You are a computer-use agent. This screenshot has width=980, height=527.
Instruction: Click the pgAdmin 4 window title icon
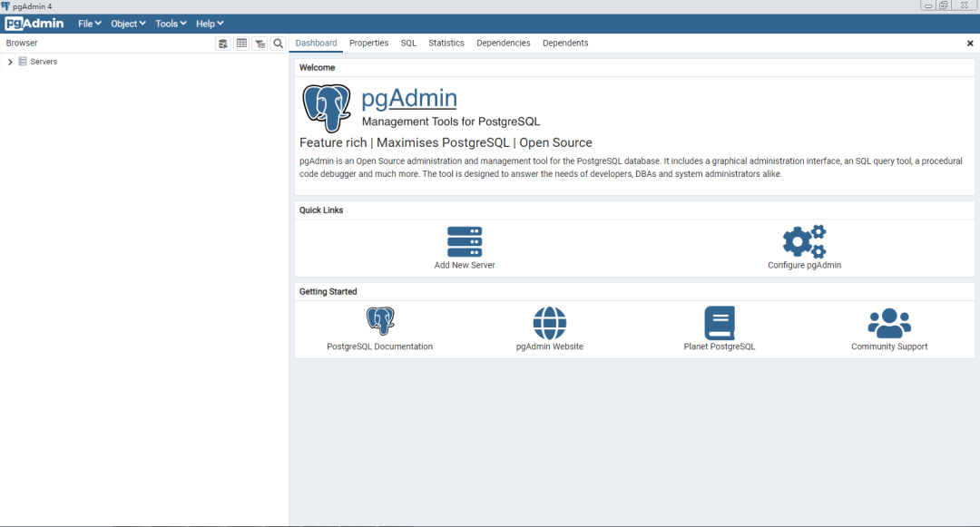click(x=5, y=6)
